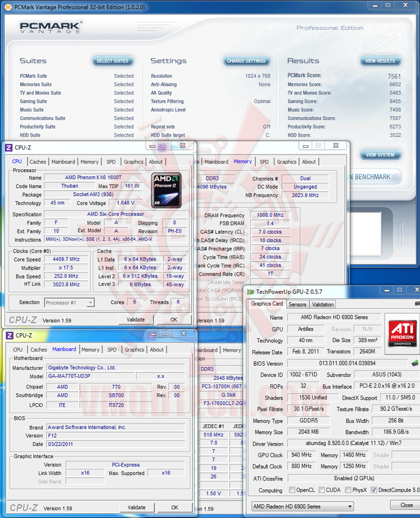This screenshot has width=420, height=518.
Task: Click the Multiplier x 17.5 value
Action: coord(66,268)
